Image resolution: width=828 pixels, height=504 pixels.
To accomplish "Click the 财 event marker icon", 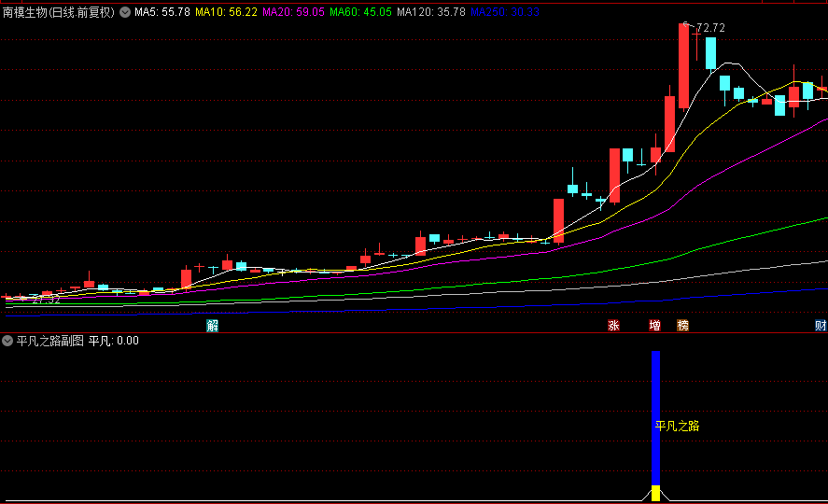I will 821,326.
